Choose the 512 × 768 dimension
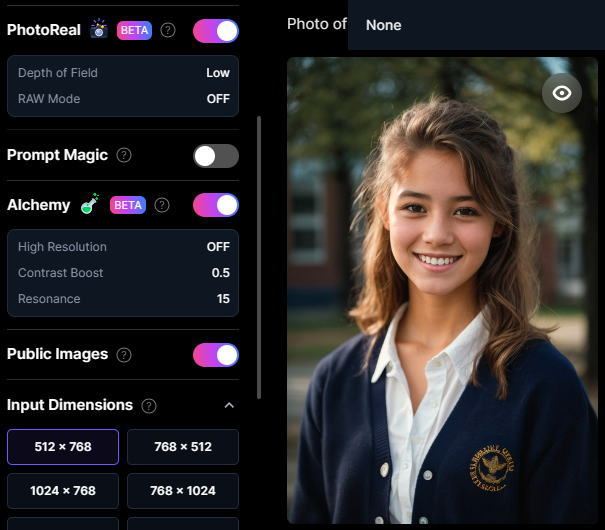This screenshot has height=530, width=605. tap(63, 447)
